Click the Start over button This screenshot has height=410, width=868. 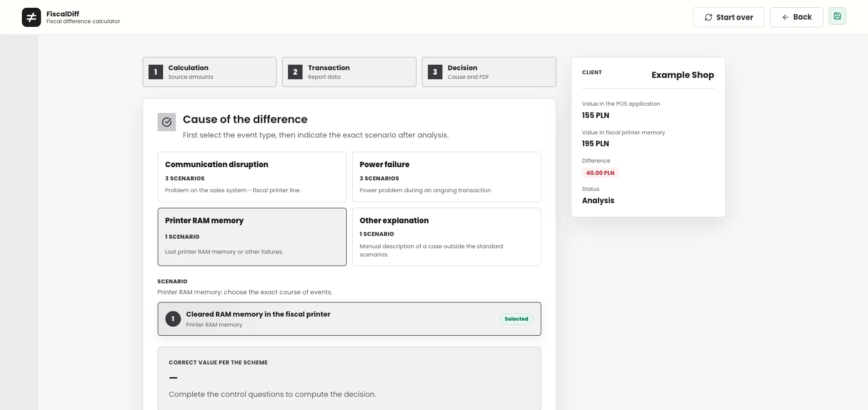tap(729, 17)
